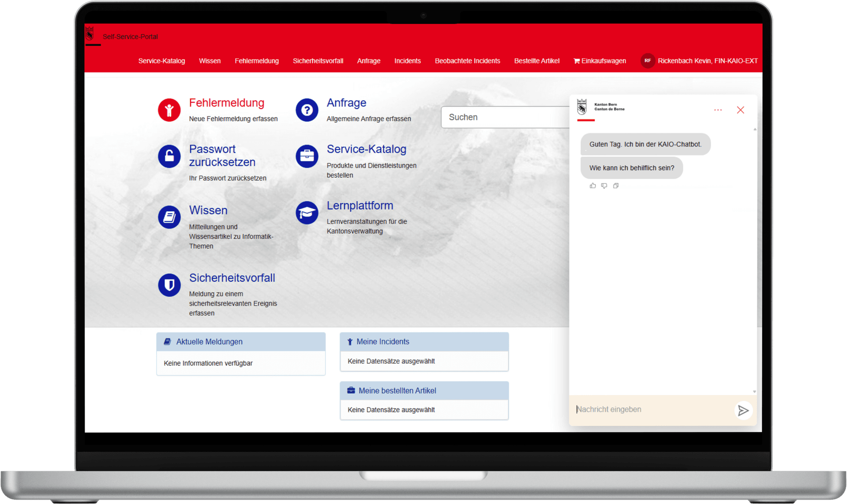
Task: Click the Passwort zurücksetzen lock icon
Action: 169,156
